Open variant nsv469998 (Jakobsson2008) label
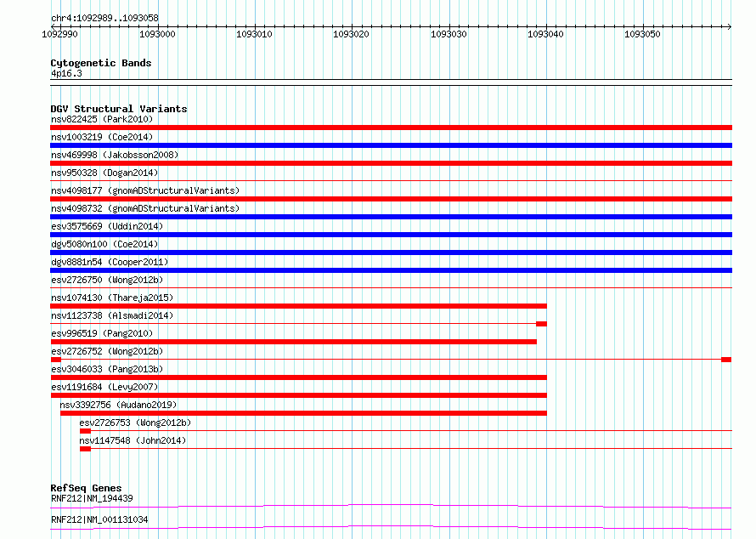 click(115, 155)
